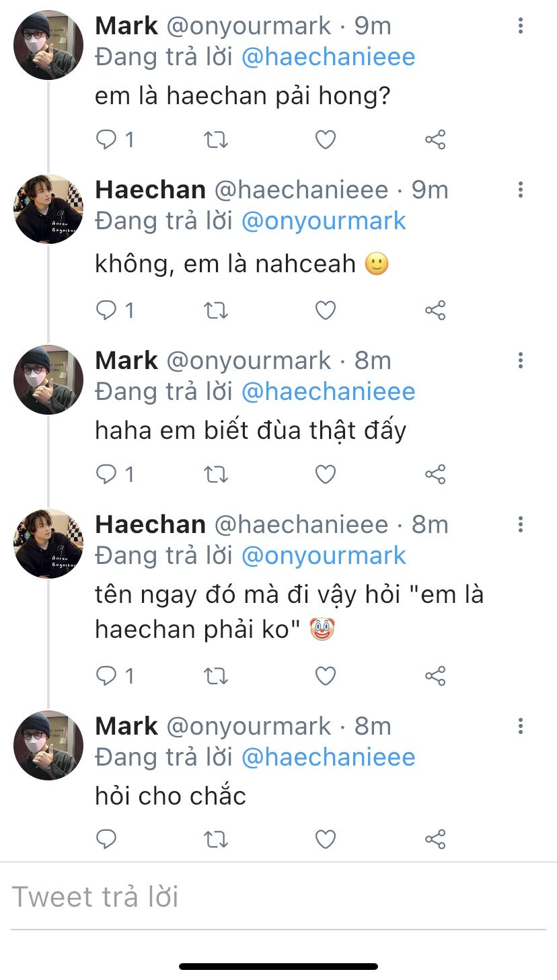Like 'không, em là nahceah' tweet

coord(326,311)
